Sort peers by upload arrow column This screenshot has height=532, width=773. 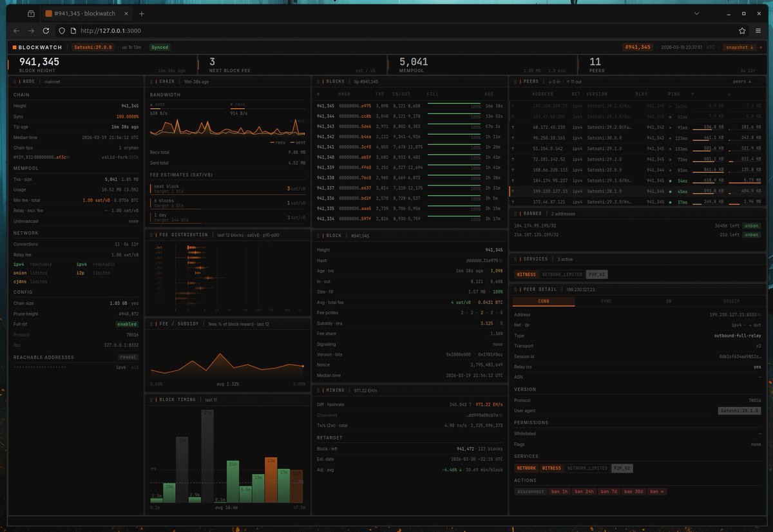pos(692,94)
